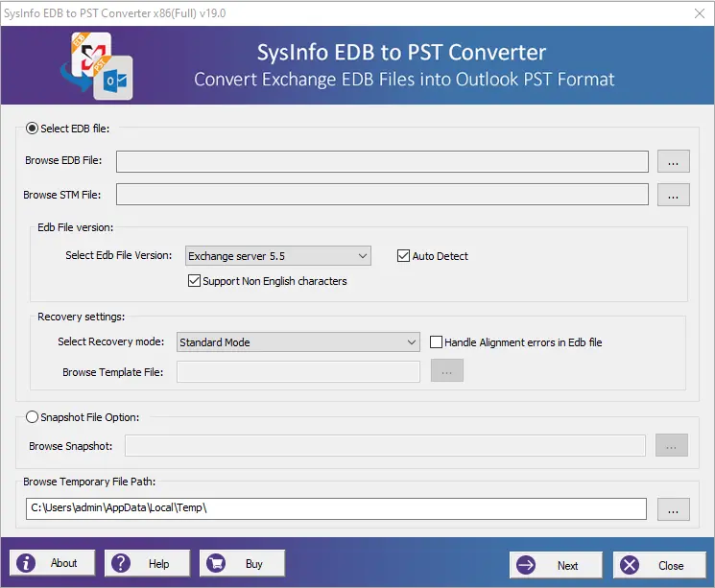The image size is (715, 588).
Task: Browse for STM file with ellipsis button
Action: click(673, 195)
